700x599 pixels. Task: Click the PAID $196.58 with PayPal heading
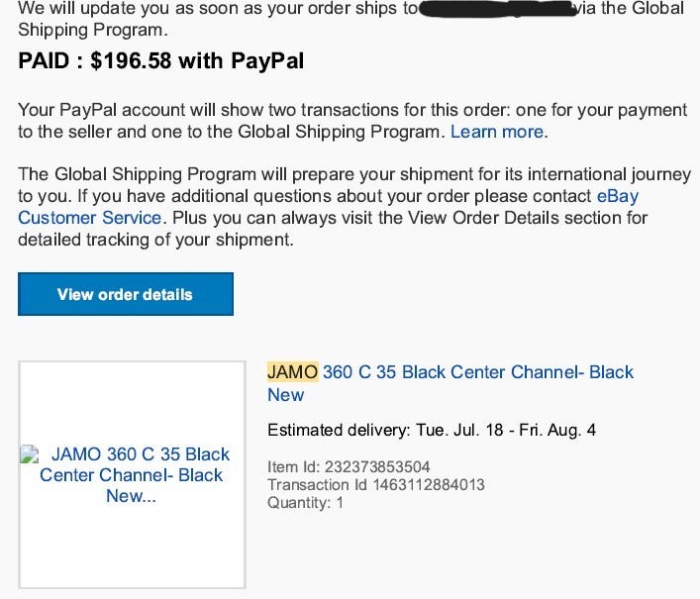(161, 60)
